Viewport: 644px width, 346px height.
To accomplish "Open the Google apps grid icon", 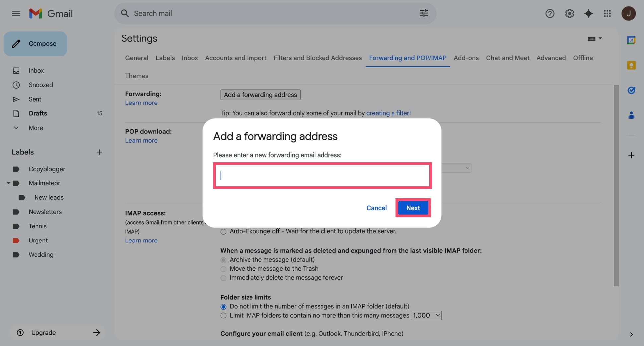I will click(608, 13).
